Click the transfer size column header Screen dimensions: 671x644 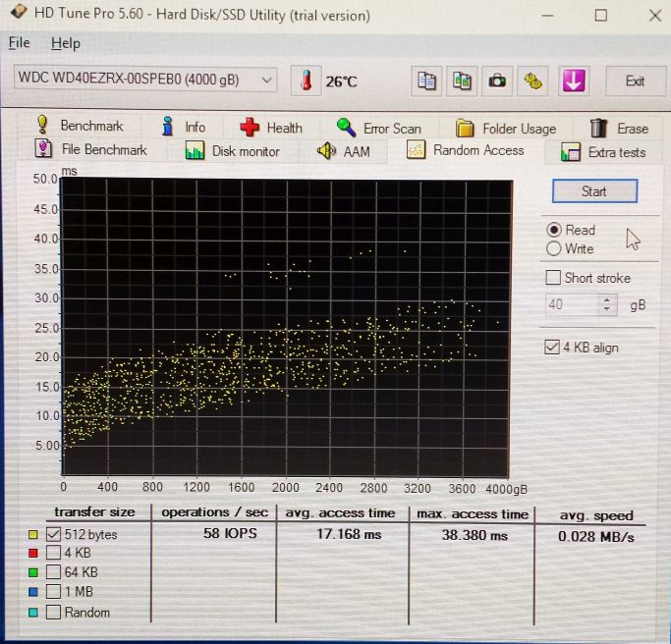[x=94, y=511]
